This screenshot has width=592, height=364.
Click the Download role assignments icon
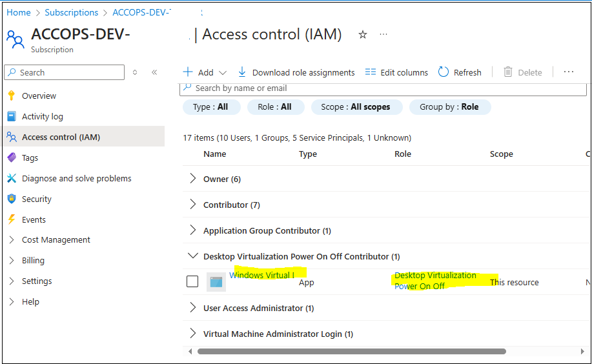click(x=242, y=72)
